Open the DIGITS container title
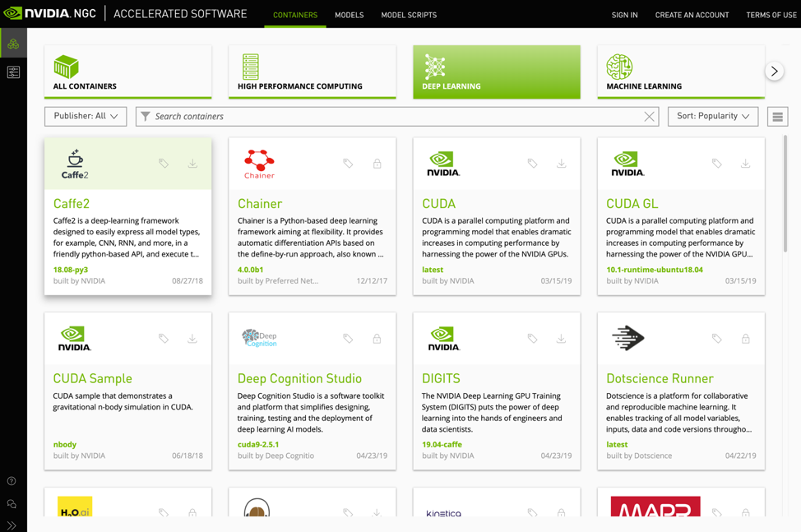Image resolution: width=801 pixels, height=532 pixels. [x=441, y=378]
